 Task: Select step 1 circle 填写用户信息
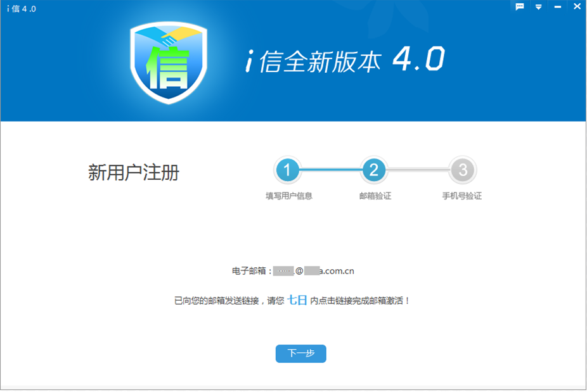tap(287, 170)
